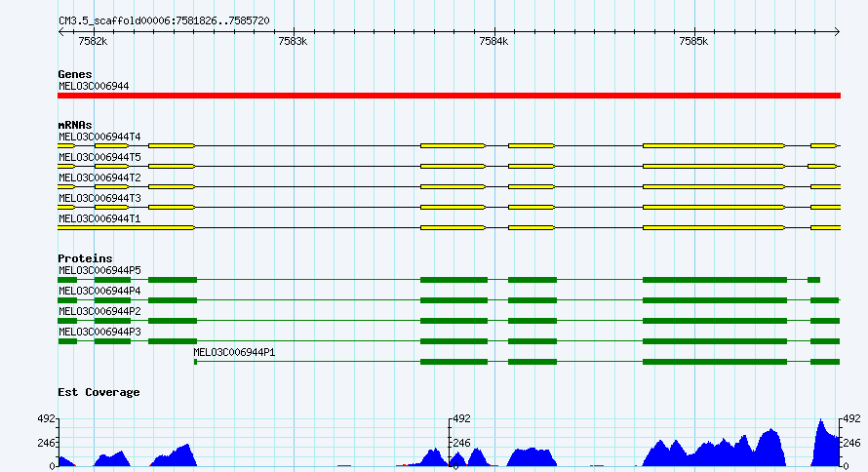Click the Genes track heading
Screen dimensions: 868x472
[x=75, y=74]
